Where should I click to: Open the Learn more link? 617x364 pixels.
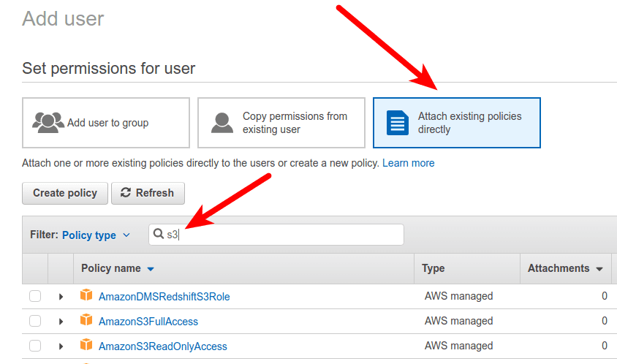coord(408,163)
